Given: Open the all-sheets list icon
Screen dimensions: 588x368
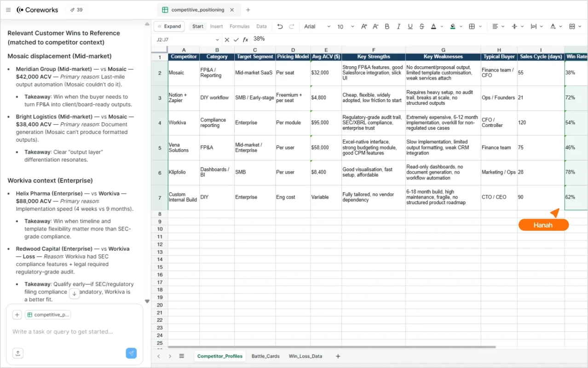Looking at the screenshot, I should [x=182, y=356].
